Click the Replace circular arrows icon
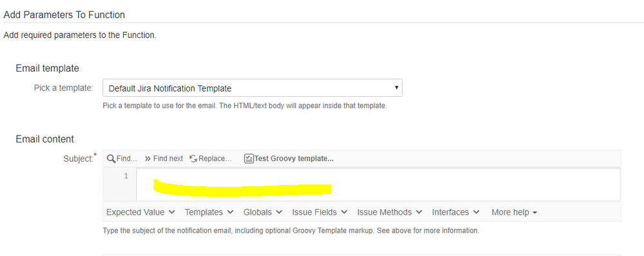This screenshot has width=644, height=256. tap(193, 159)
